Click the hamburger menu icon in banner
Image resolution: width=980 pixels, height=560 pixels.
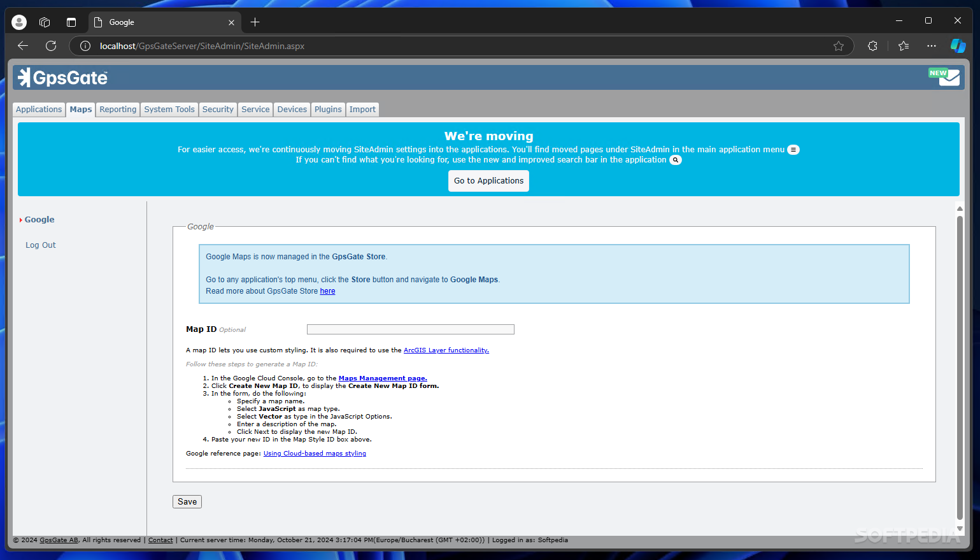tap(793, 150)
